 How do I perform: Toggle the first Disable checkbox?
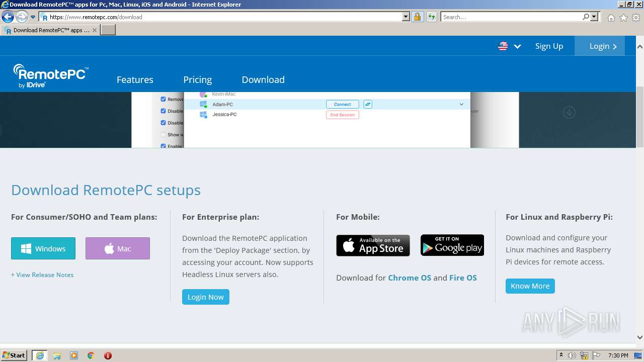point(163,111)
